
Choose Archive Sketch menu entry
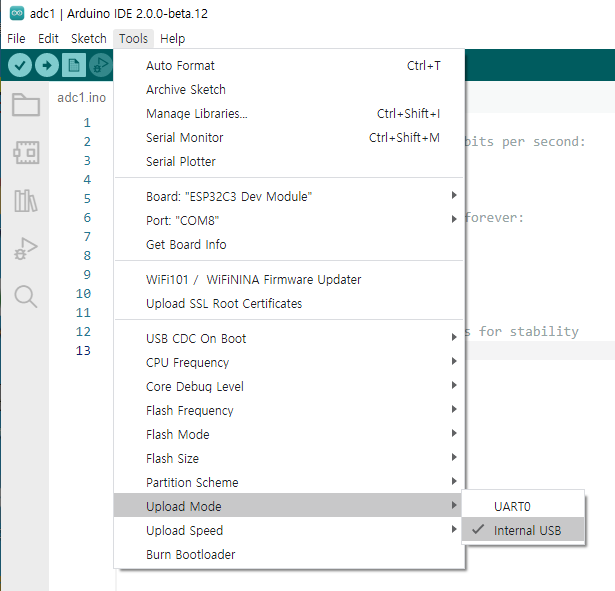[289, 89]
